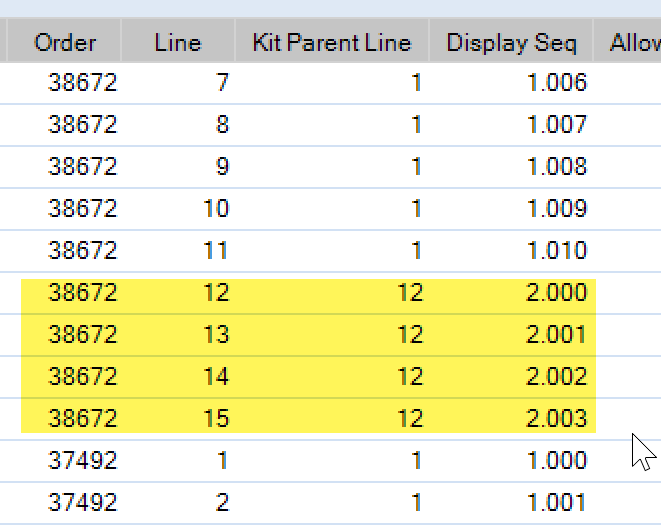Click the highlighted Line cell with value 13
661x527 pixels.
(x=216, y=334)
